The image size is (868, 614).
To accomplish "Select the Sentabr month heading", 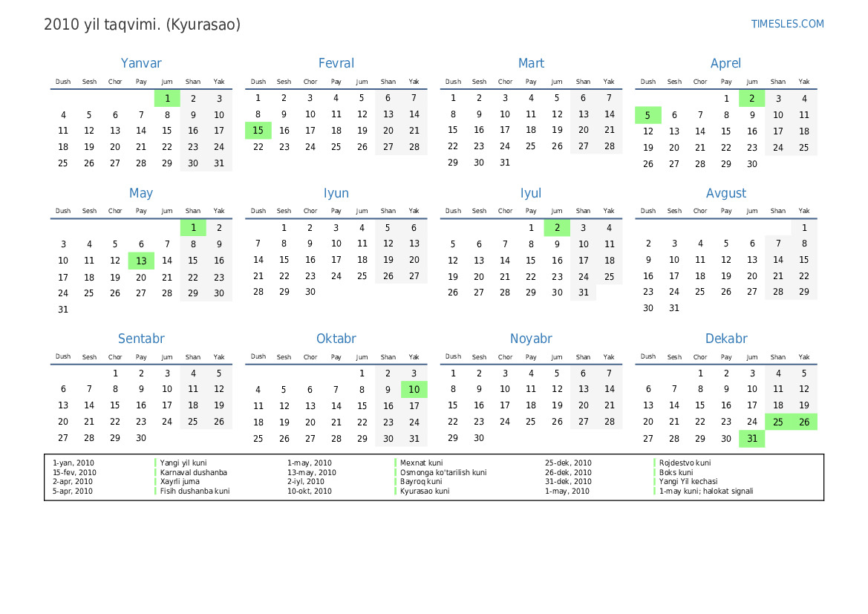I will (x=141, y=339).
